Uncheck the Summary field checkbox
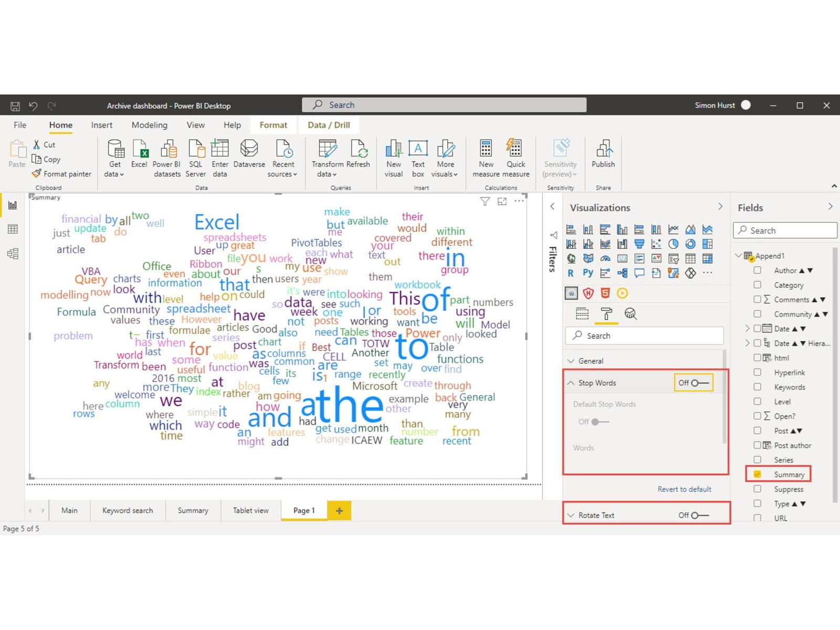The height and width of the screenshot is (630, 840). 757,474
